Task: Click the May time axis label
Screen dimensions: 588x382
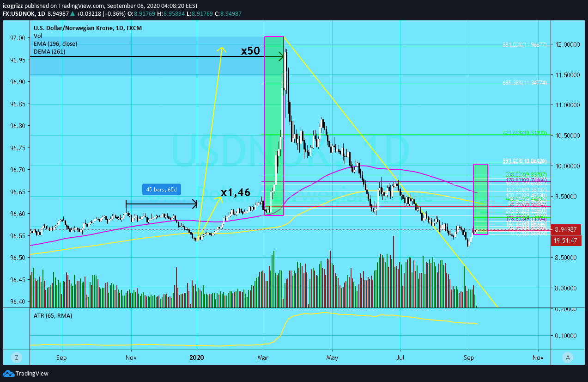Action: [332, 357]
